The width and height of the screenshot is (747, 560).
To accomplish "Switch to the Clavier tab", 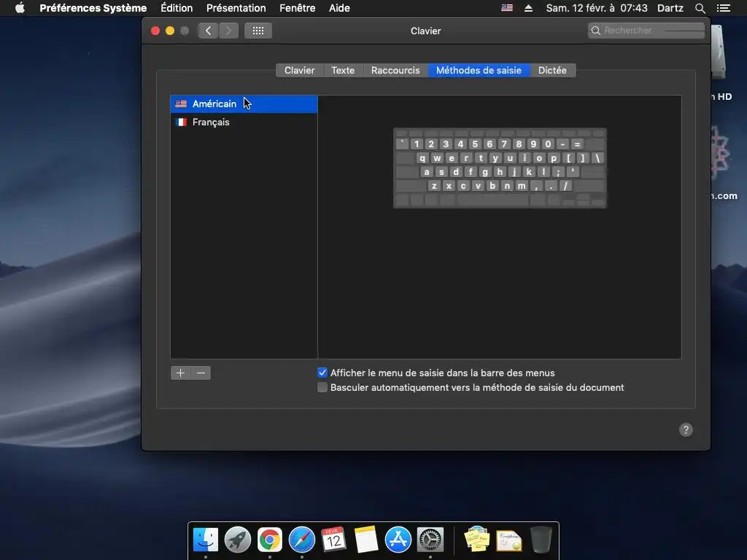I will point(299,71).
